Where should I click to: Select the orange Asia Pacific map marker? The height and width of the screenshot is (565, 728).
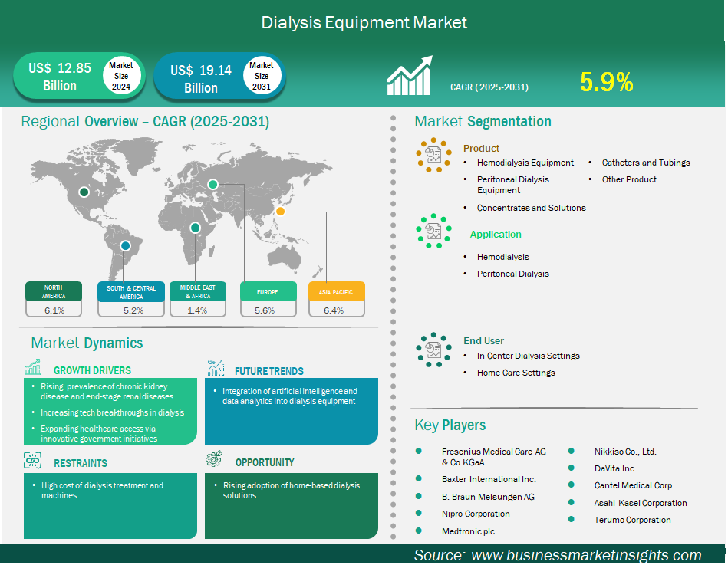tap(281, 212)
